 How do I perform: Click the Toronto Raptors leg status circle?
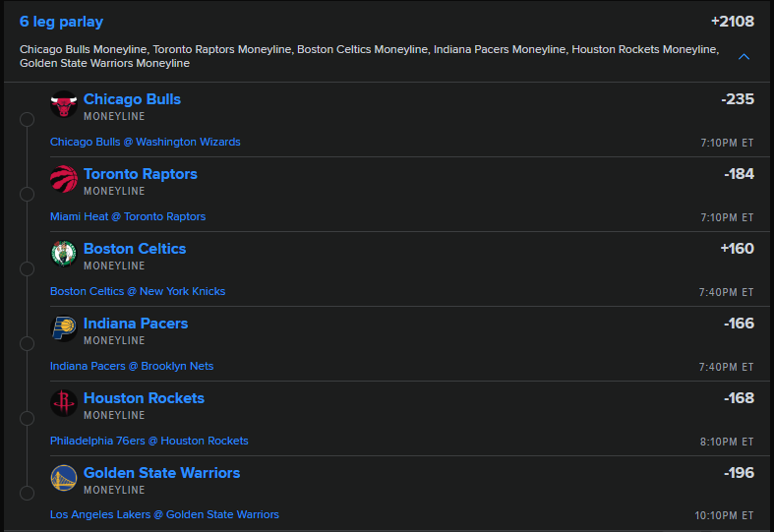click(x=27, y=195)
